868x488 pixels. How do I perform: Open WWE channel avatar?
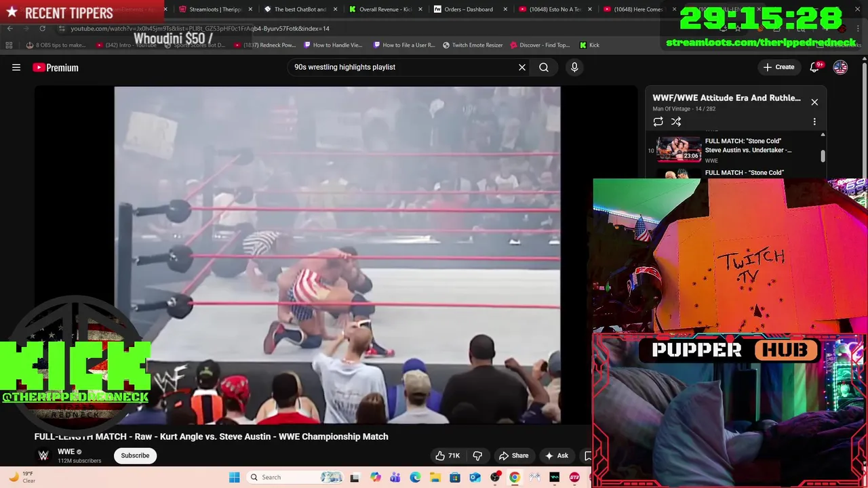click(x=43, y=455)
